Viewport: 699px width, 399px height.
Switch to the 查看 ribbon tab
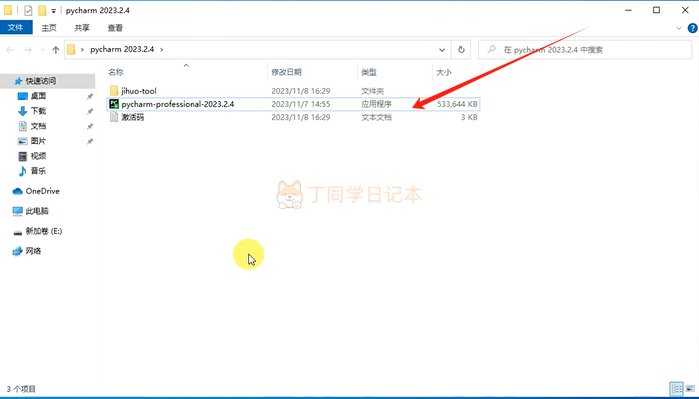(115, 28)
